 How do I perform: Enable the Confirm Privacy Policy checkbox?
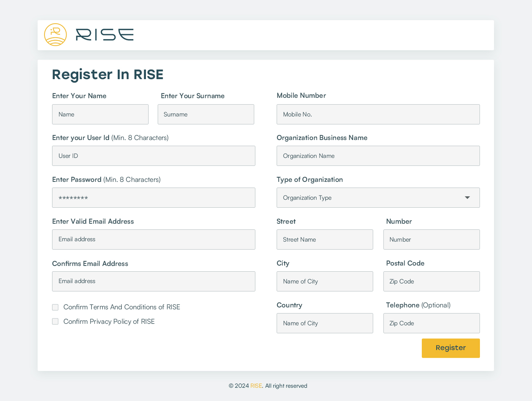coord(55,321)
